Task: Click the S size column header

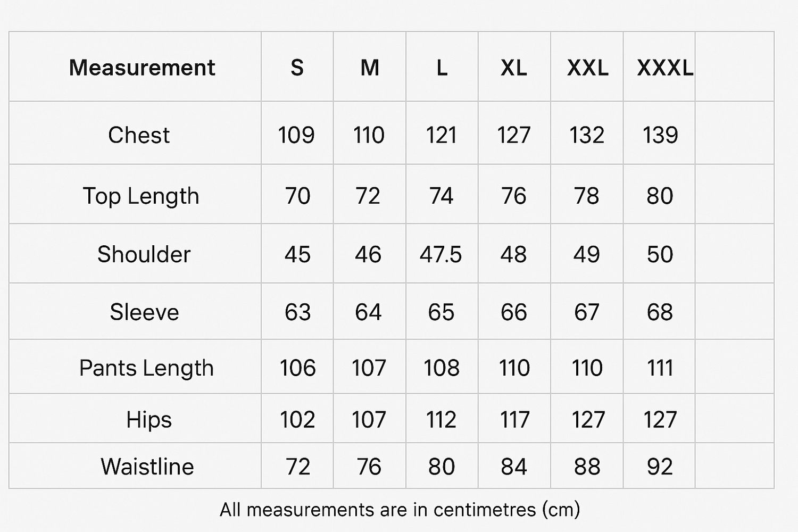Action: [297, 68]
